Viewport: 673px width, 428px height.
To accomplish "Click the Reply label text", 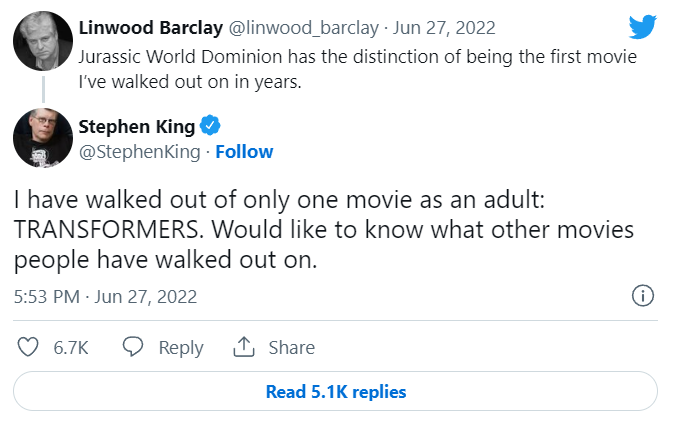I will point(181,348).
